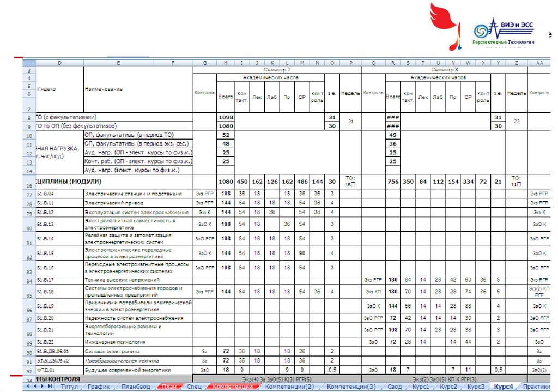Image resolution: width=558 pixels, height=392 pixels.
Task: Select row 92 header
Action: (x=29, y=370)
